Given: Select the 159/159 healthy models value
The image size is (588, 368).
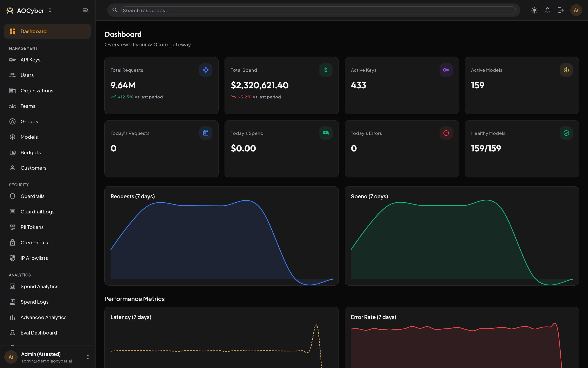Looking at the screenshot, I should 486,148.
